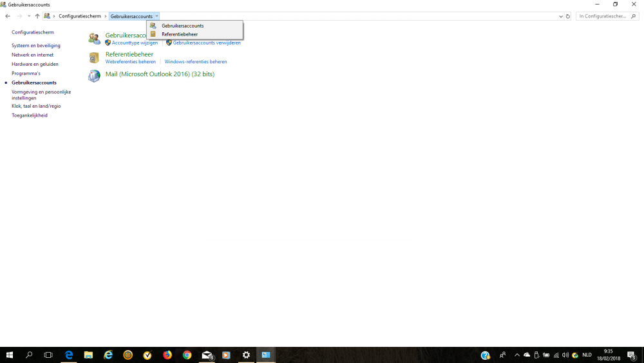Click the Gebruikersaccounts users icon
The image size is (644, 363).
point(94,39)
